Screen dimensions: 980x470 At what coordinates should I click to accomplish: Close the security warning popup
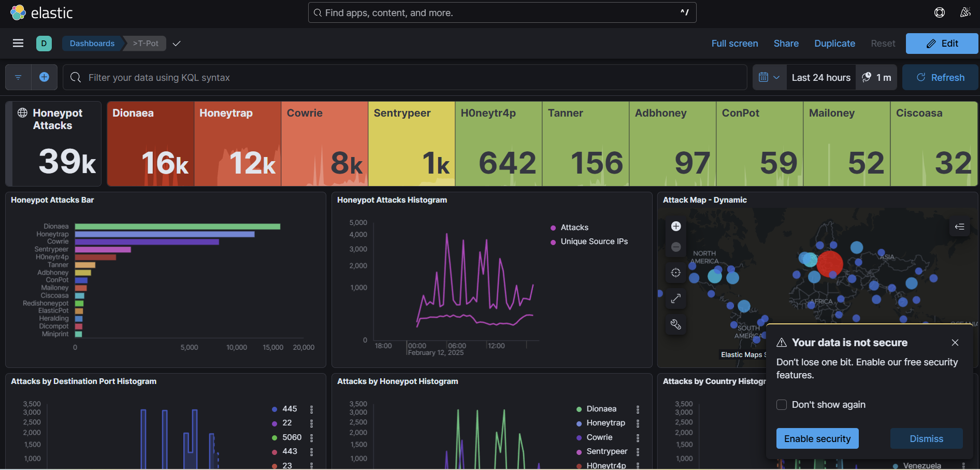[955, 343]
